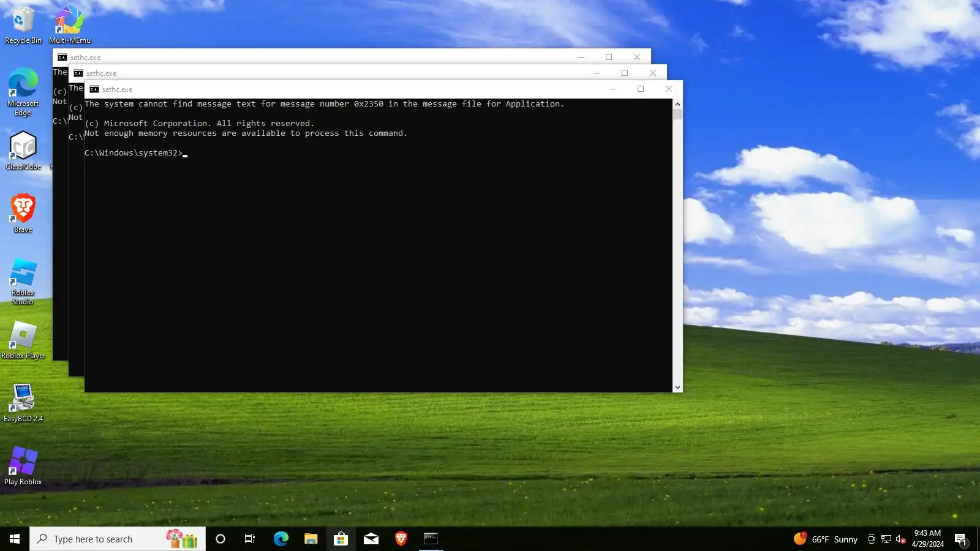Image resolution: width=980 pixels, height=551 pixels.
Task: Minimize the back sethc.exe window
Action: tap(581, 58)
